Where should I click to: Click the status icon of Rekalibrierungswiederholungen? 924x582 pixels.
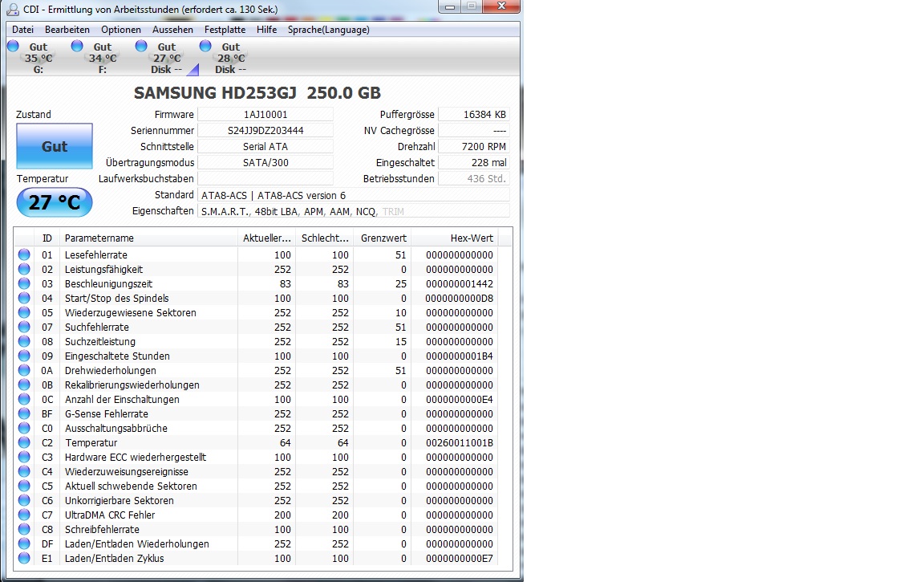pos(24,385)
